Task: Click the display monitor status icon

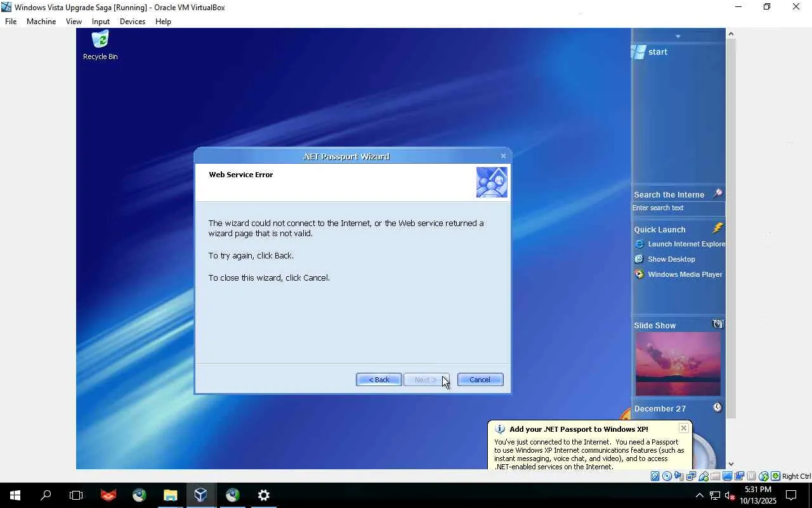Action: pos(728,476)
